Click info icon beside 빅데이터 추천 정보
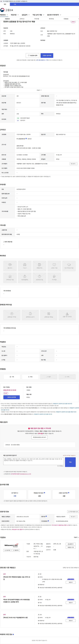79x644 pixels. 13,634
